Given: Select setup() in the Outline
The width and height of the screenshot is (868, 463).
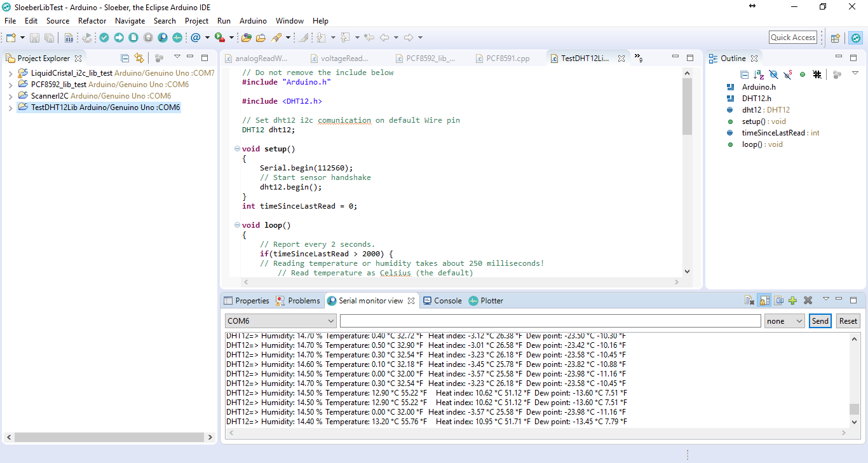Looking at the screenshot, I should coord(756,121).
